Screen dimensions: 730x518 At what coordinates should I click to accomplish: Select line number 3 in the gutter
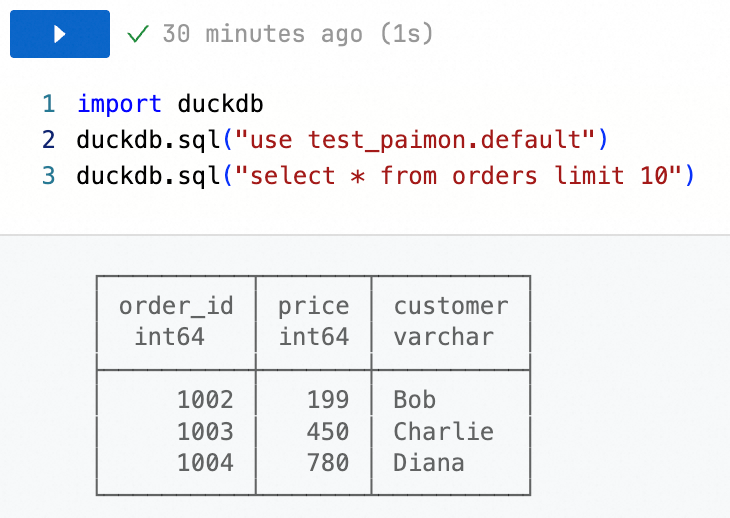coord(48,176)
